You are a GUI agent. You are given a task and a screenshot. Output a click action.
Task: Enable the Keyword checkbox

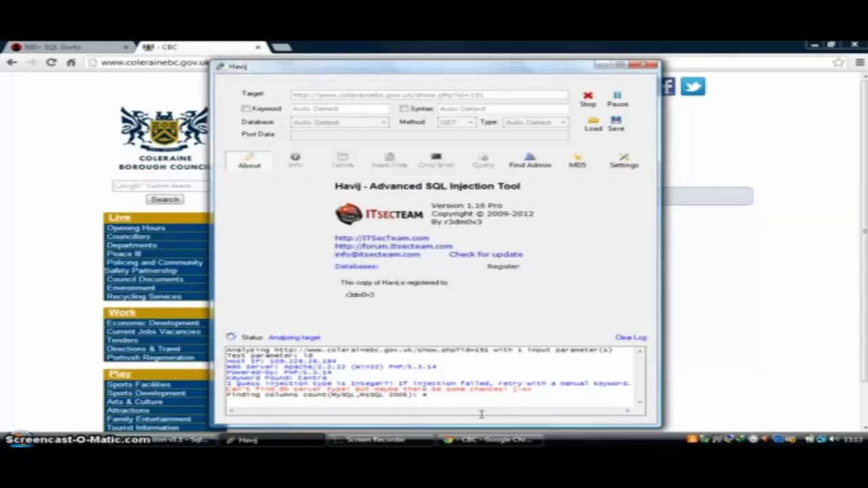[245, 108]
